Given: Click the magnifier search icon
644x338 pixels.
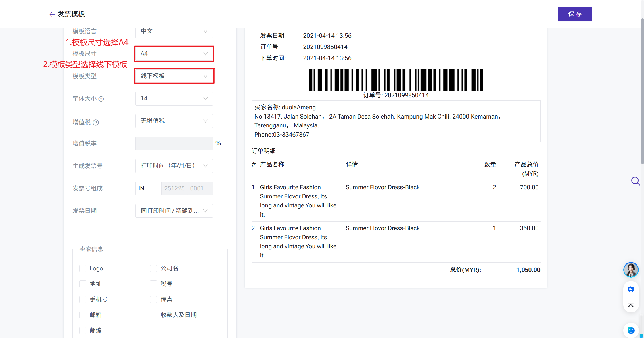Looking at the screenshot, I should pos(635,181).
